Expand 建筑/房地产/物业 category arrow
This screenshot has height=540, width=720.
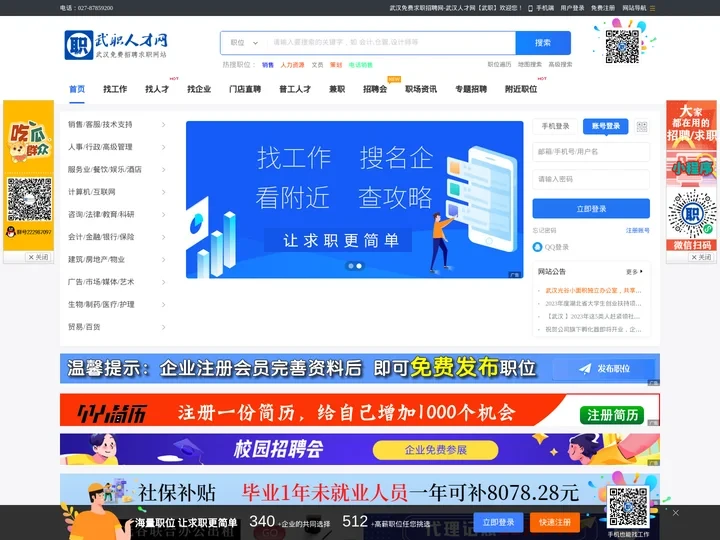tap(163, 259)
